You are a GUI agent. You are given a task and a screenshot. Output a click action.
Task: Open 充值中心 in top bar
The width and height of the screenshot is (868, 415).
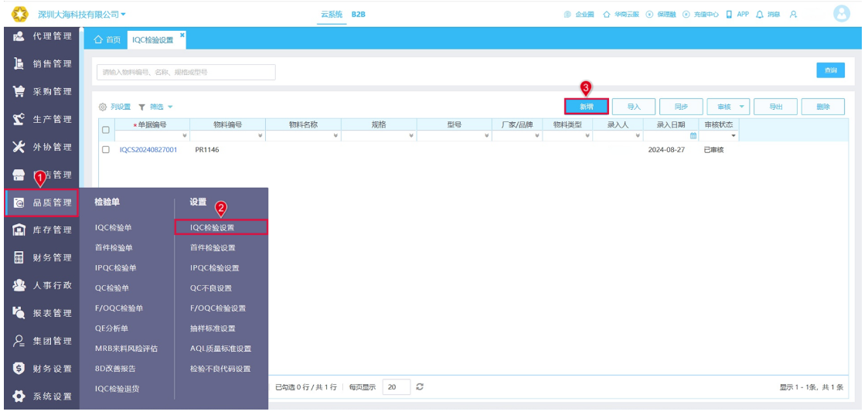pos(701,15)
